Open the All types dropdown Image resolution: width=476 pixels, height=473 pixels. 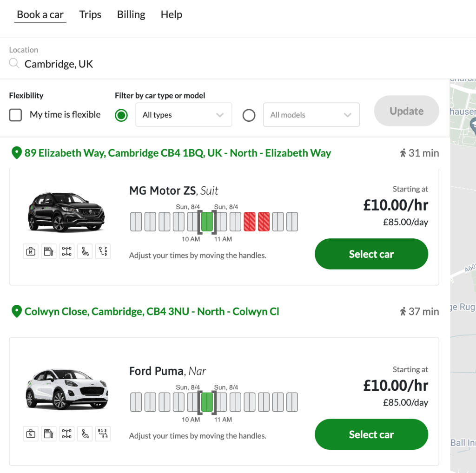[x=184, y=115]
